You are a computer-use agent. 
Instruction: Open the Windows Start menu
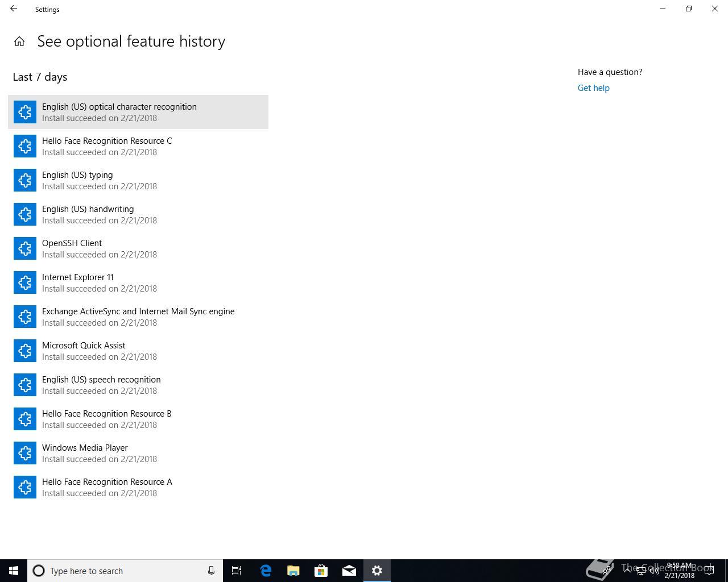pos(14,571)
